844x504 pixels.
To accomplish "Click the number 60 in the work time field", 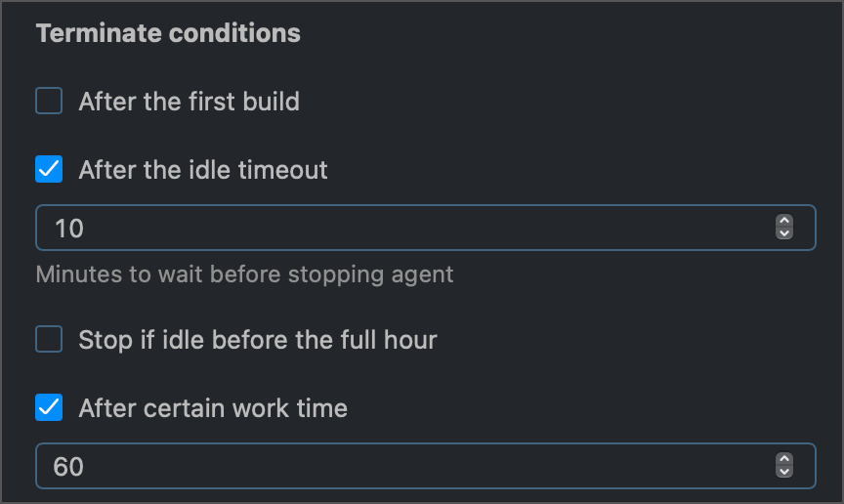I will [x=68, y=467].
